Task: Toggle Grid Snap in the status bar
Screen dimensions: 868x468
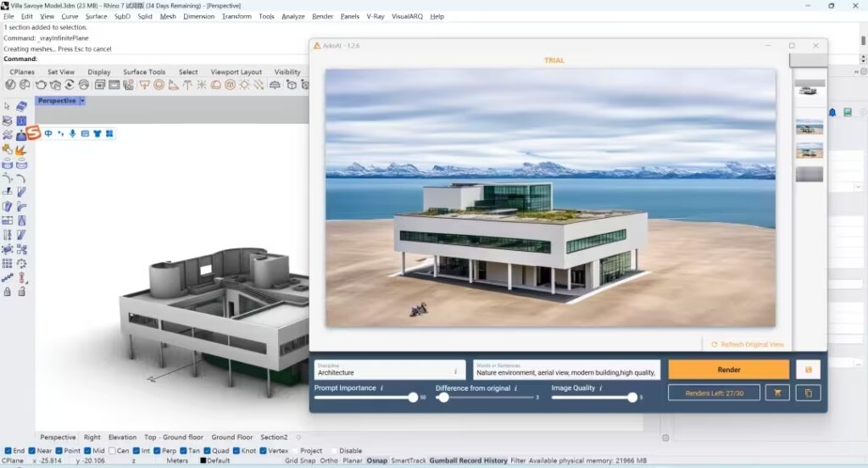Action: [x=299, y=460]
